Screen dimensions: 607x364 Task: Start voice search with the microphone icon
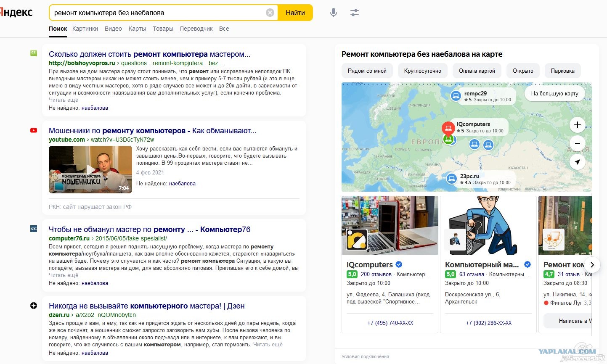(x=334, y=13)
